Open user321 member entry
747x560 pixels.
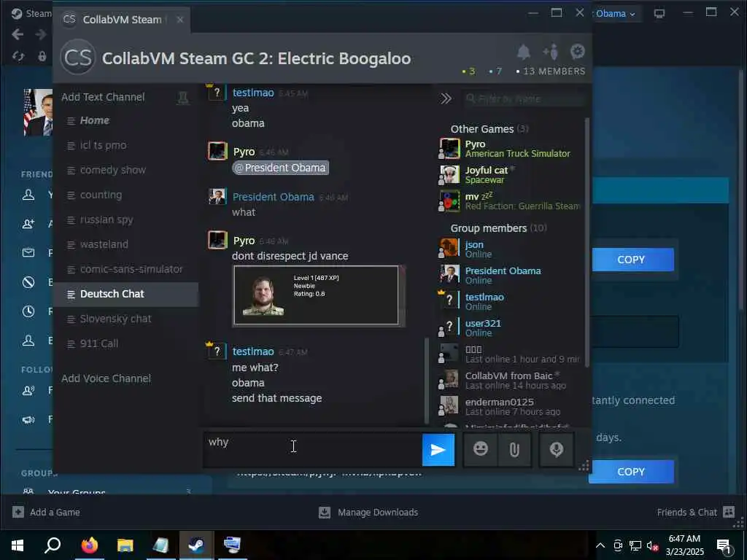coord(511,327)
